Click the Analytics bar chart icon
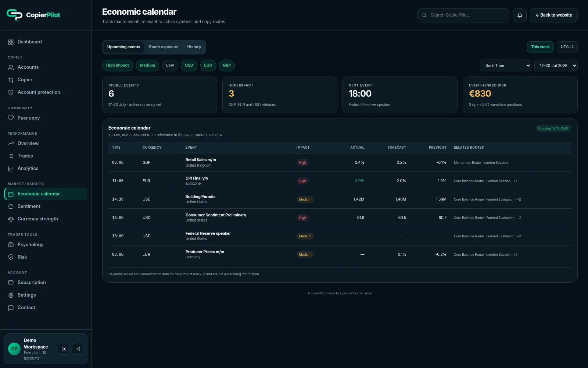The width and height of the screenshot is (588, 368). [11, 169]
